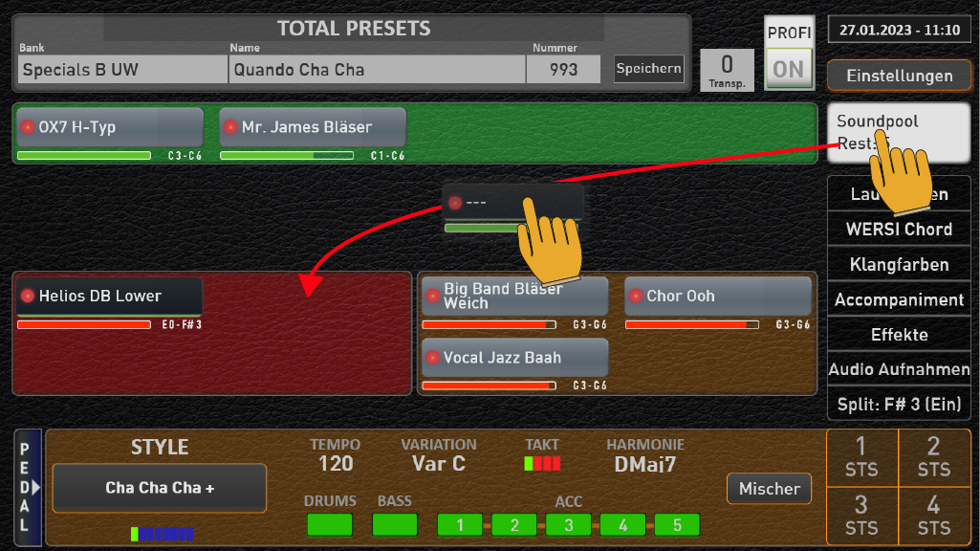The width and height of the screenshot is (980, 551).
Task: Open the Klangfarben menu
Action: pyautogui.click(x=899, y=265)
